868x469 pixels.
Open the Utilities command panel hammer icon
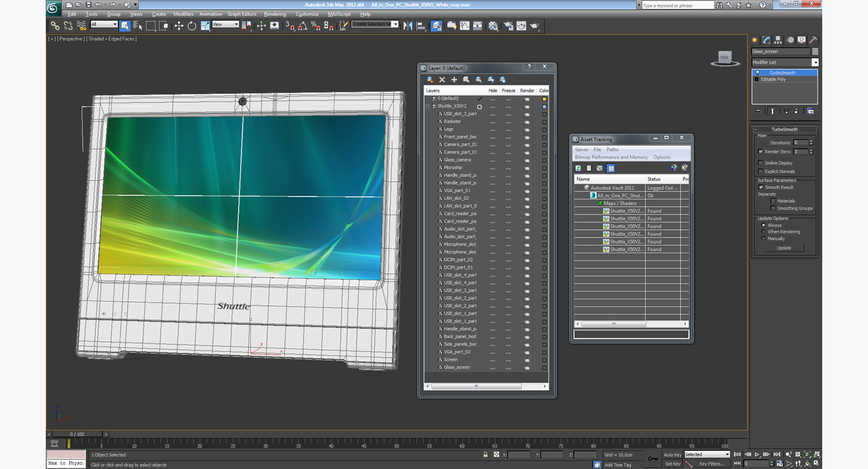tap(813, 40)
